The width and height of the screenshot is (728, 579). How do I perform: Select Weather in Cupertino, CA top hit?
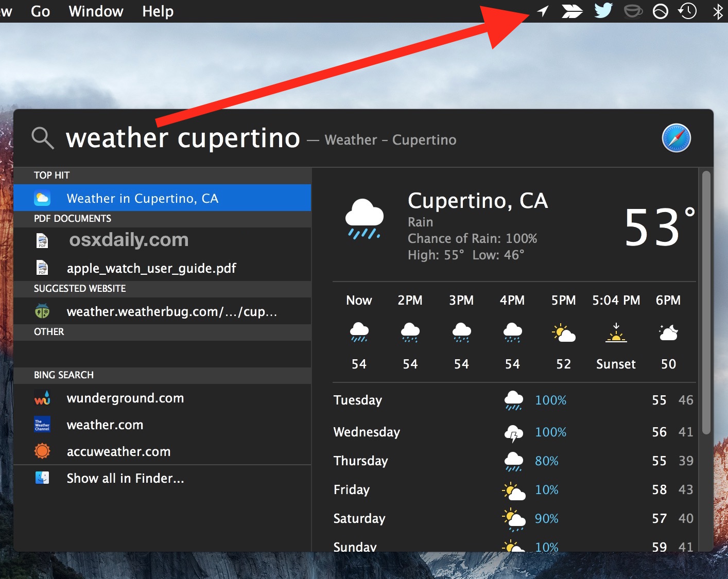[142, 198]
